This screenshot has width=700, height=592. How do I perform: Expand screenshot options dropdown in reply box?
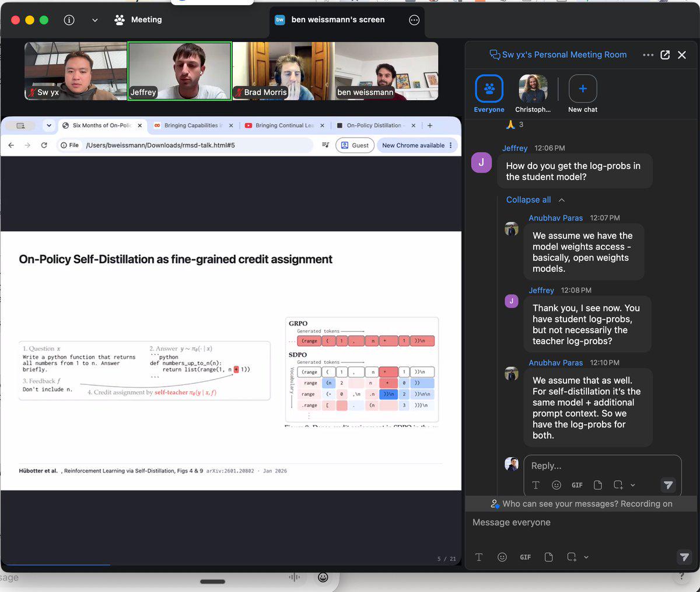pyautogui.click(x=632, y=485)
